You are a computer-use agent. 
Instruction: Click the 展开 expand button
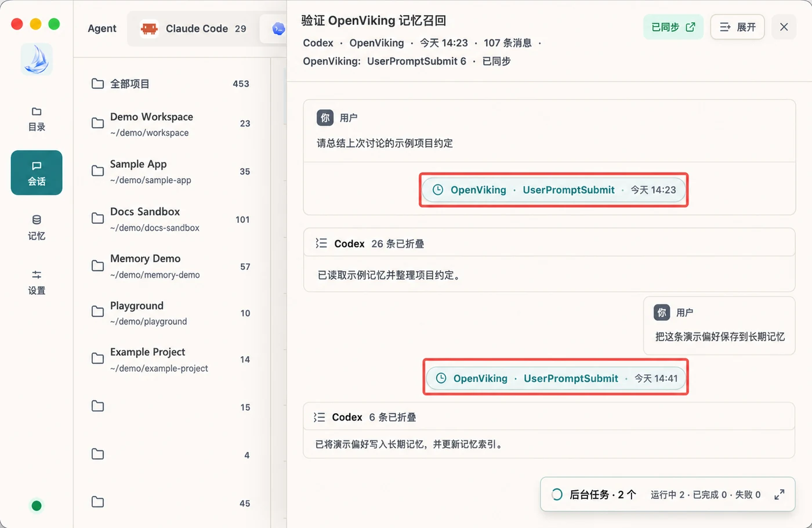tap(737, 27)
